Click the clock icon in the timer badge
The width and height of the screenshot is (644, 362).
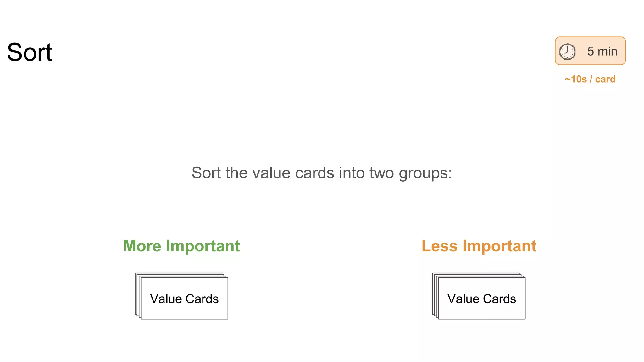point(567,52)
